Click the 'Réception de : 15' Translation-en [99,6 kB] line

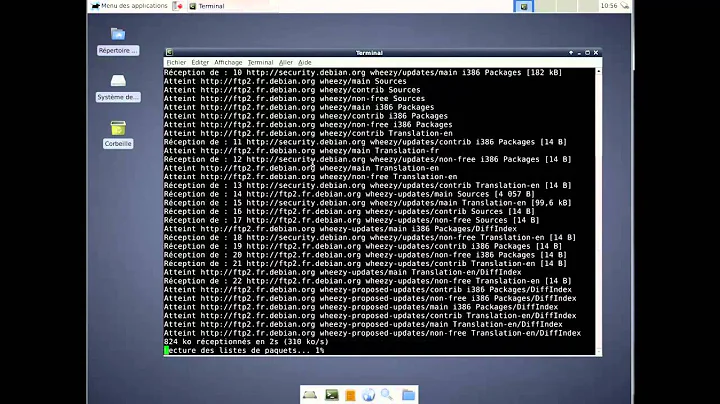[367, 203]
